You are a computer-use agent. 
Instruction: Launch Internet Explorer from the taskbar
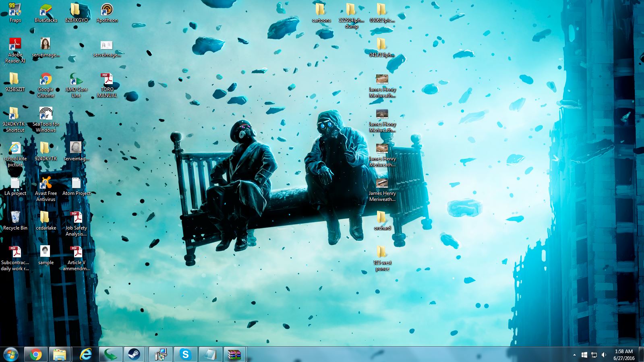coord(86,354)
